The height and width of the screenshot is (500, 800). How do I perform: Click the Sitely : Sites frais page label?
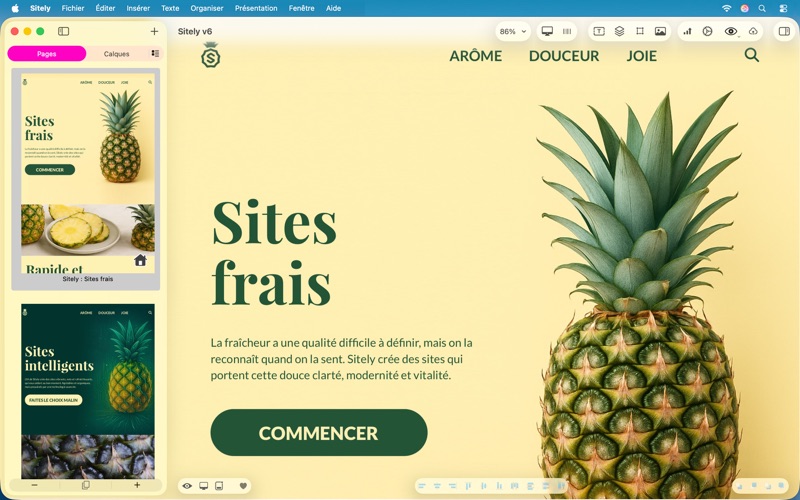tap(88, 279)
